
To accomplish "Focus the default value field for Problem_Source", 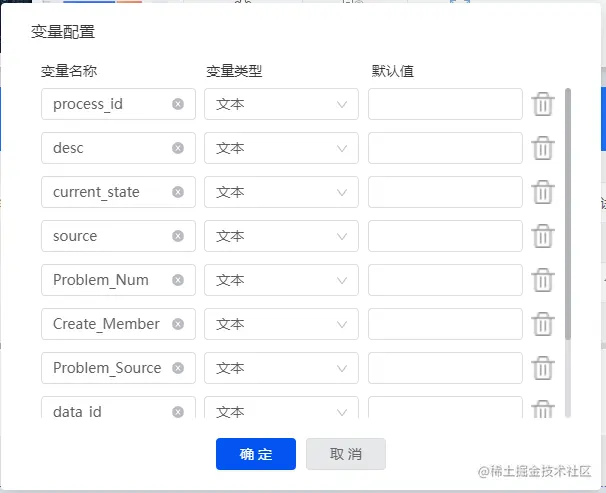I will pyautogui.click(x=445, y=368).
